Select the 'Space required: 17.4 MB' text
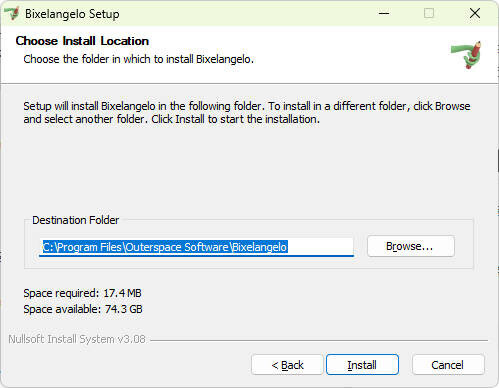Viewport: 499px width, 388px height. (82, 293)
